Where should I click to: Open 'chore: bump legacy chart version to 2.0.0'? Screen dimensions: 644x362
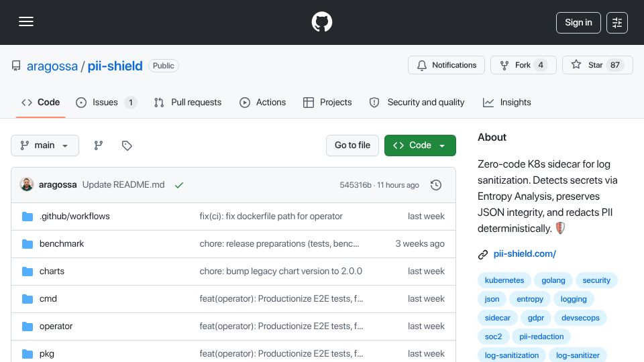click(281, 271)
